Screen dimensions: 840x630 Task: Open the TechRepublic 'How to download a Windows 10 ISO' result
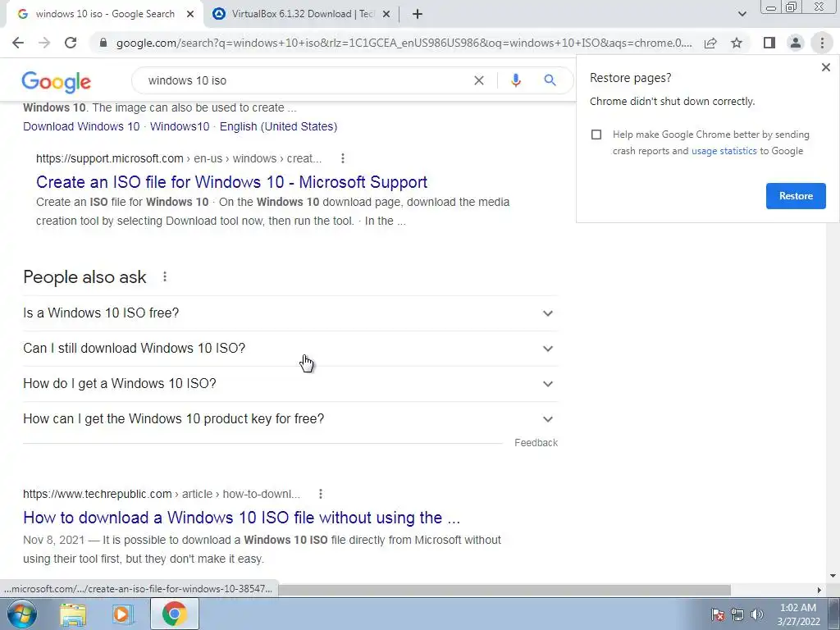point(242,518)
